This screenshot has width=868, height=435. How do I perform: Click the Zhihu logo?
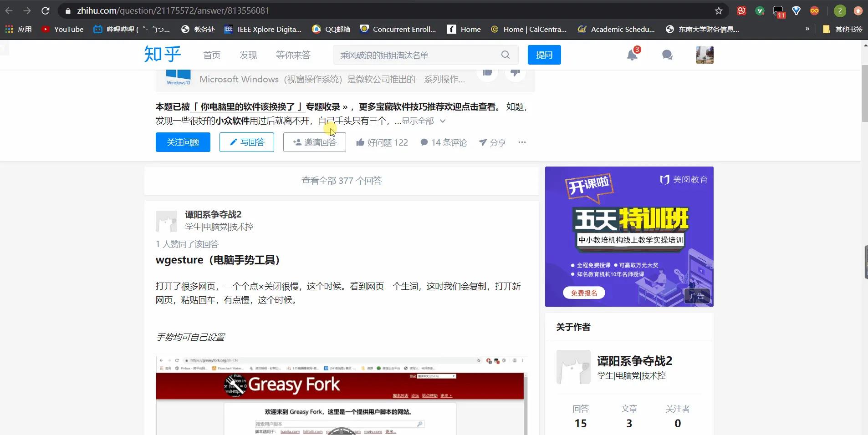(162, 54)
